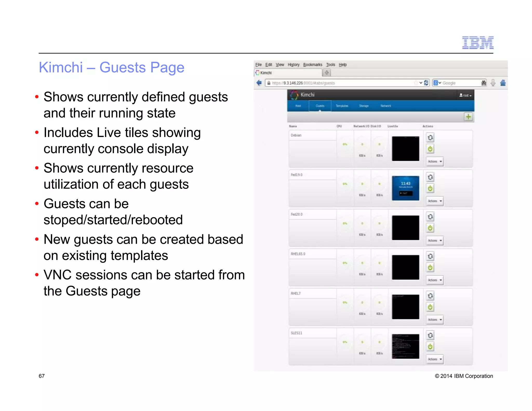The height and width of the screenshot is (411, 532).
Task: Open Actions dropdown for RHEL7
Action: (435, 320)
